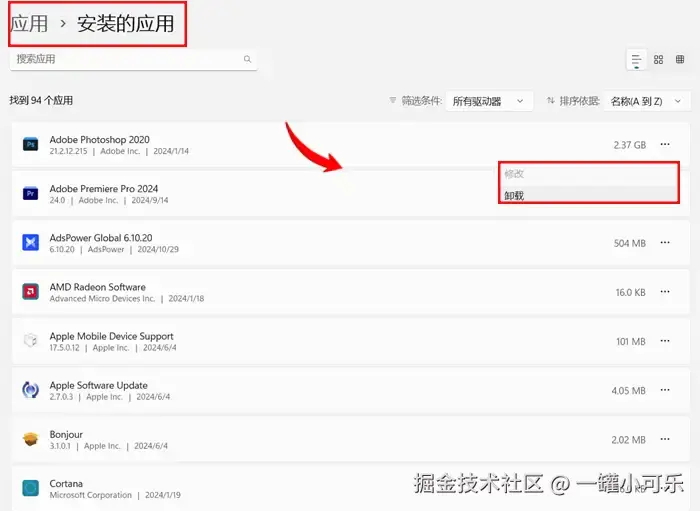
Task: Click Microsoft Corporation publisher text
Action: coord(91,495)
